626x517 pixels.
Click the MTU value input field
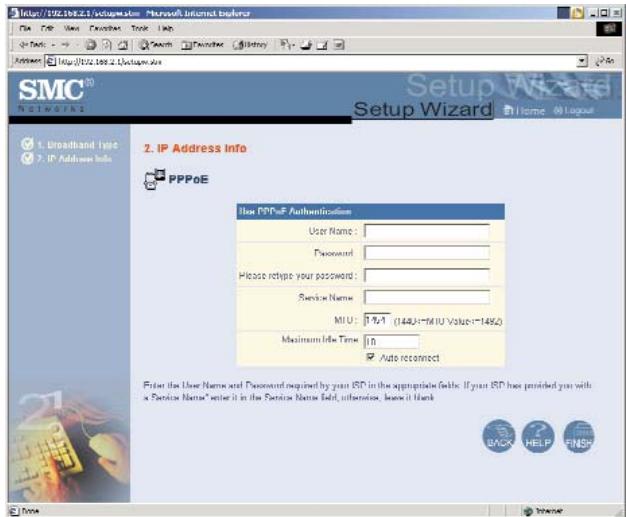tap(377, 320)
